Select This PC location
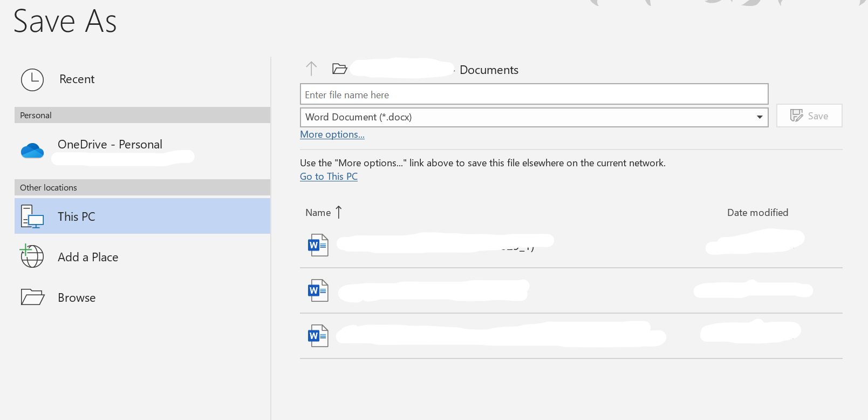Viewport: 868px width, 420px height. (142, 216)
